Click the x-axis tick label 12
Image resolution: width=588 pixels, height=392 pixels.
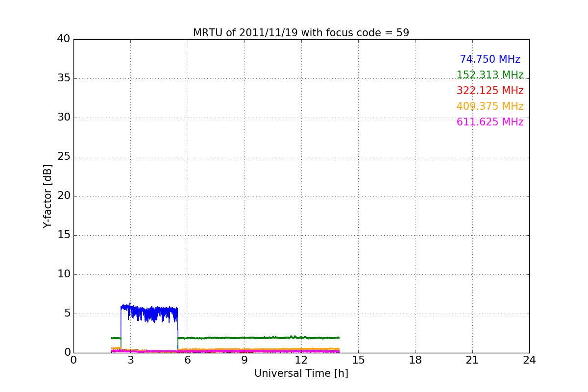[x=301, y=360]
